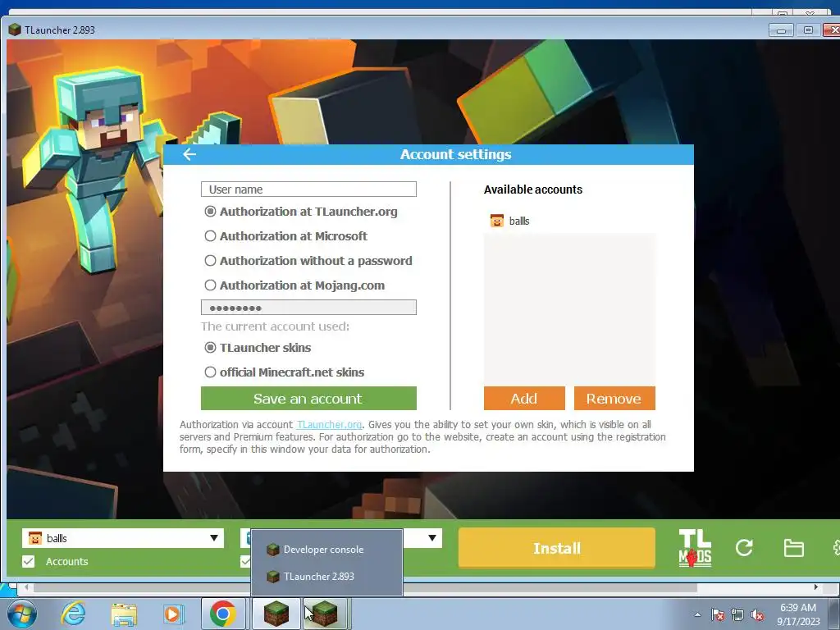This screenshot has height=630, width=840.
Task: Open the Action Center flag tray icon
Action: pyautogui.click(x=717, y=614)
